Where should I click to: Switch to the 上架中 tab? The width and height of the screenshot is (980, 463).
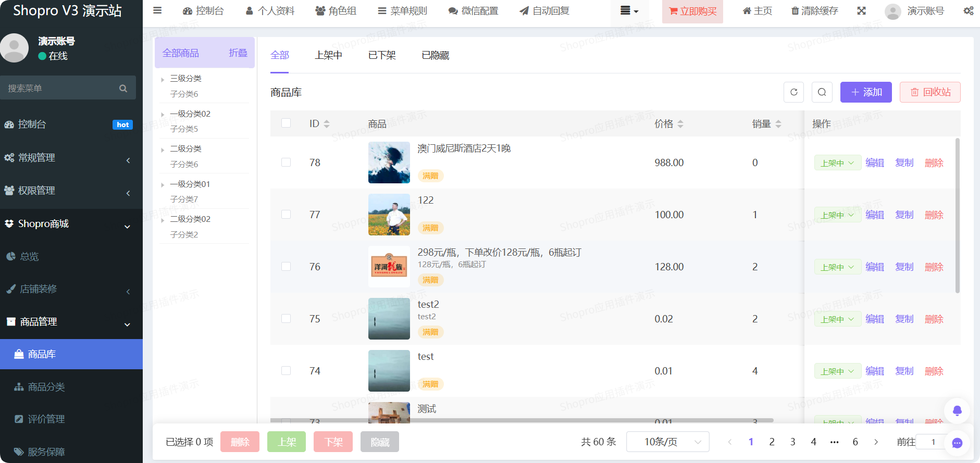328,55
